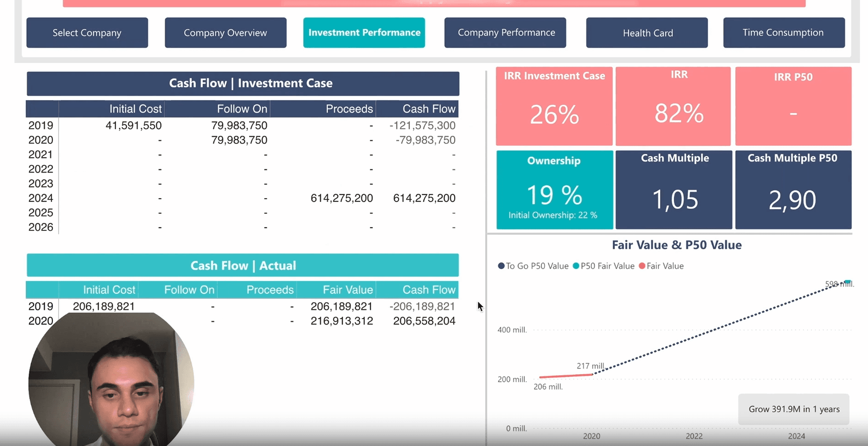
Task: Select the 614,275,200 Proceeds cell
Action: coord(342,198)
